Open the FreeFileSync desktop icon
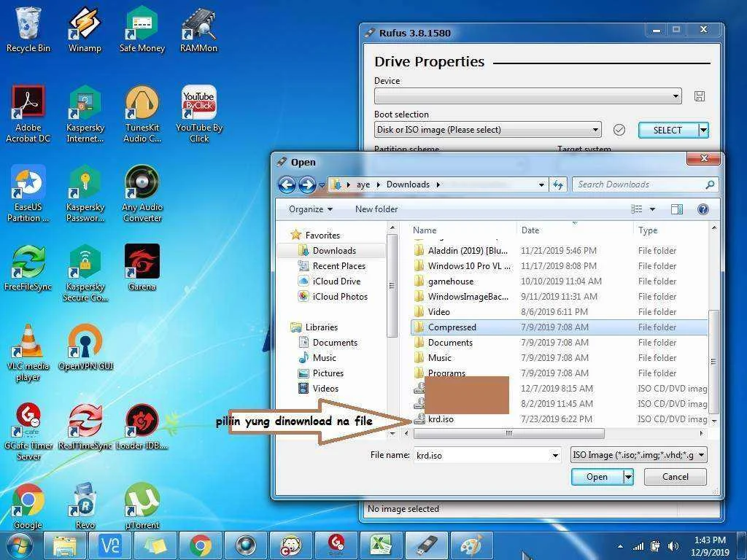 (28, 268)
